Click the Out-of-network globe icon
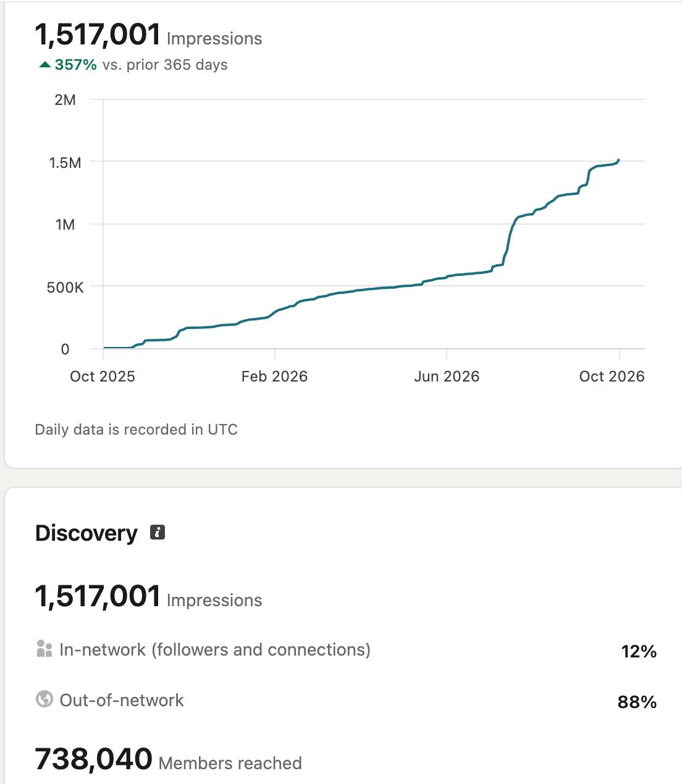 44,699
